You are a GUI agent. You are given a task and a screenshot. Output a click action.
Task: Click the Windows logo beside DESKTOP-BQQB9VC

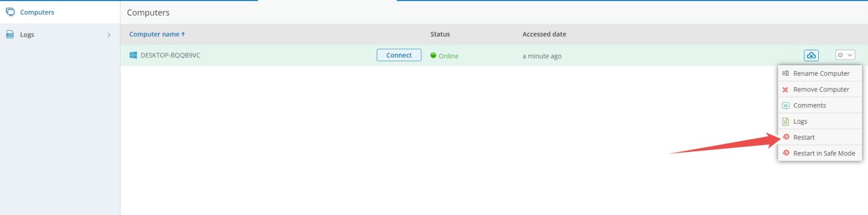point(133,55)
